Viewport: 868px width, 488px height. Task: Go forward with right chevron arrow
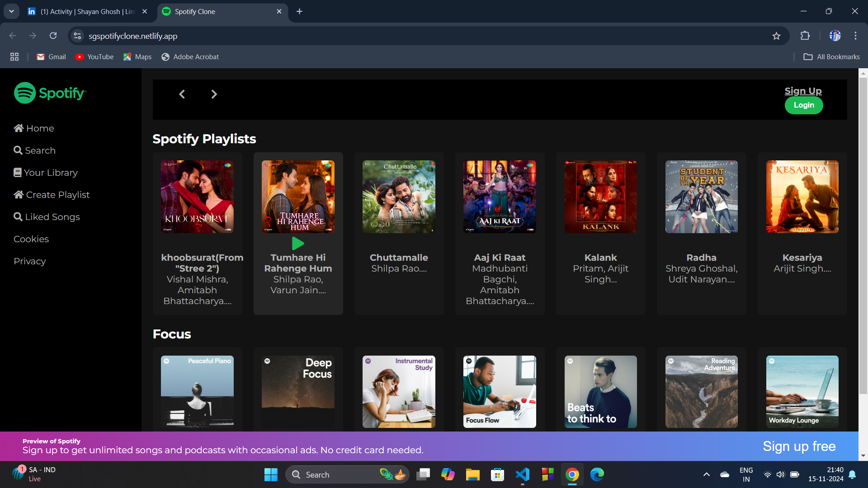pos(214,94)
